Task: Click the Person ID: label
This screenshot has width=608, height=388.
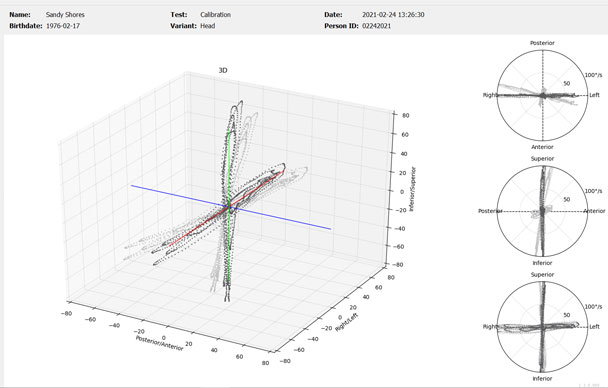Action: point(341,26)
